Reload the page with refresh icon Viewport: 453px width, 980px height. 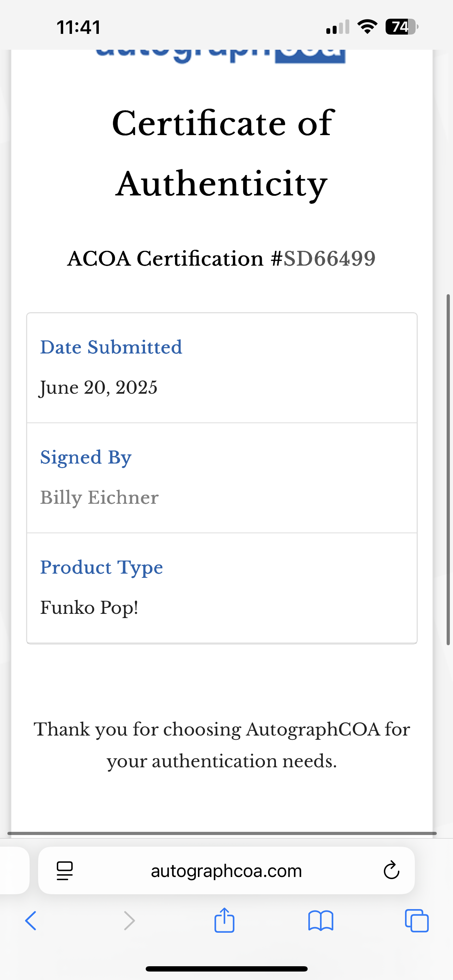[x=391, y=870]
